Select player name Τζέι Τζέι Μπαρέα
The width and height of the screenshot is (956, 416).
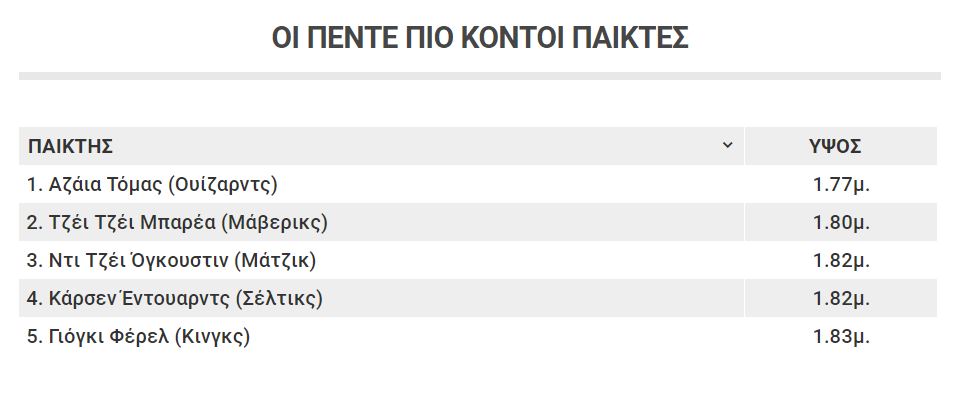pos(132,222)
